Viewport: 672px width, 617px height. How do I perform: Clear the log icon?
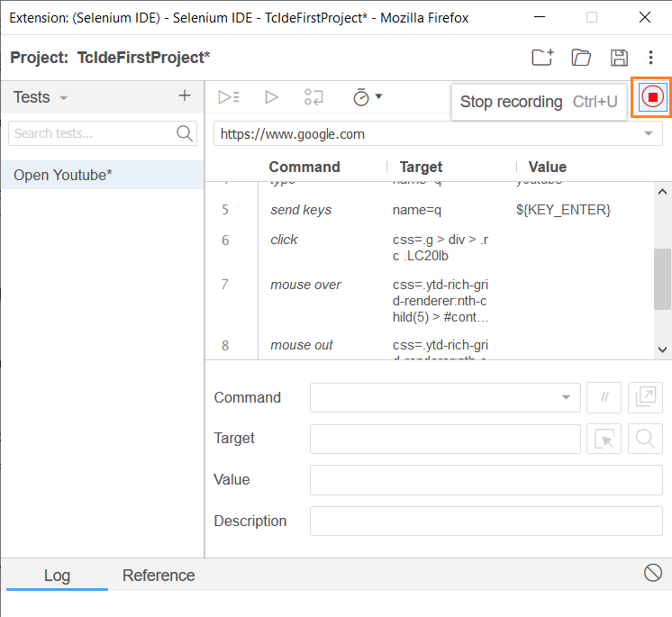click(653, 573)
